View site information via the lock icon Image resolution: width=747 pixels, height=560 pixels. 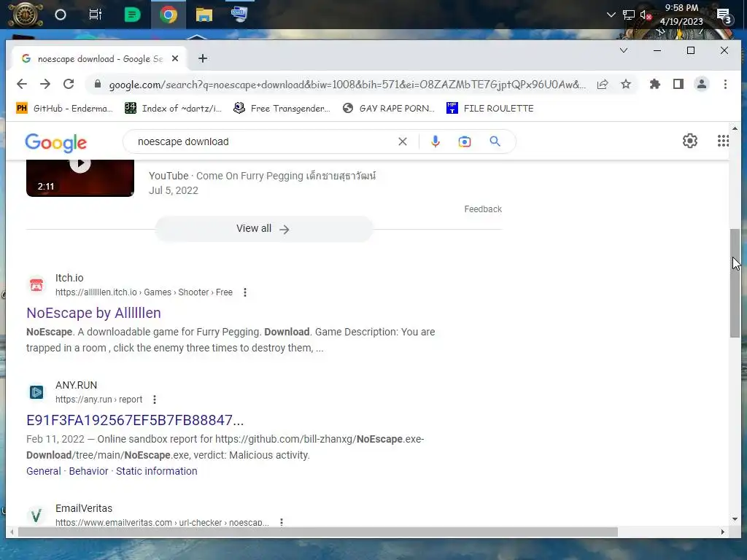[98, 85]
